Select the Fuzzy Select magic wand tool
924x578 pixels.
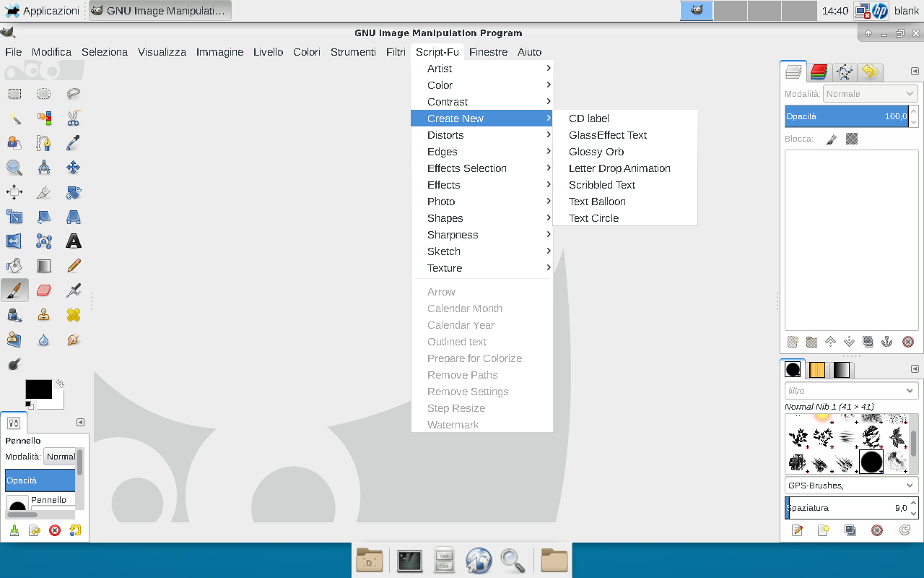pos(14,118)
